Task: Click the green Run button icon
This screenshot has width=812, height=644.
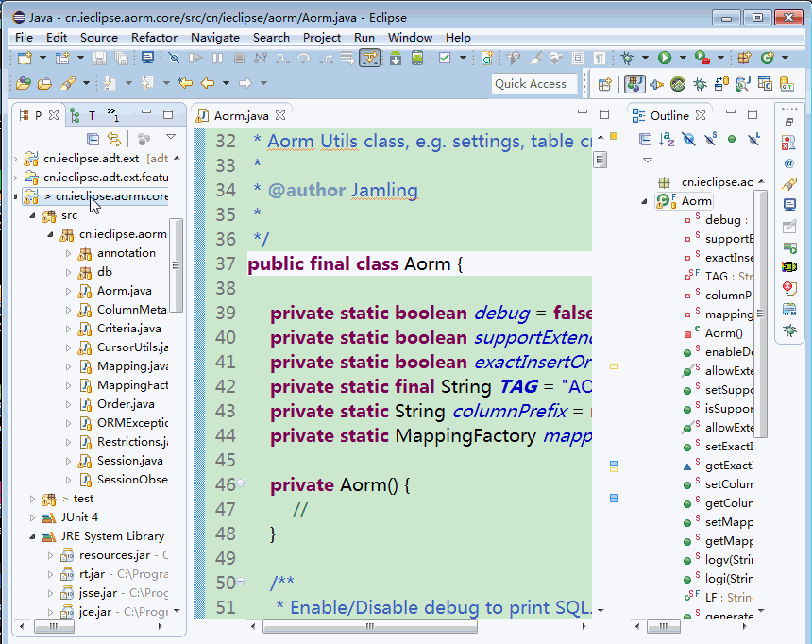Action: (x=665, y=58)
